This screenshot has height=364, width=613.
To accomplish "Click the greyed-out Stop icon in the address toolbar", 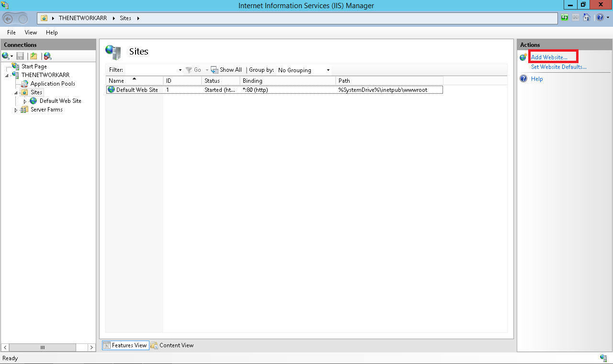I will pyautogui.click(x=576, y=18).
